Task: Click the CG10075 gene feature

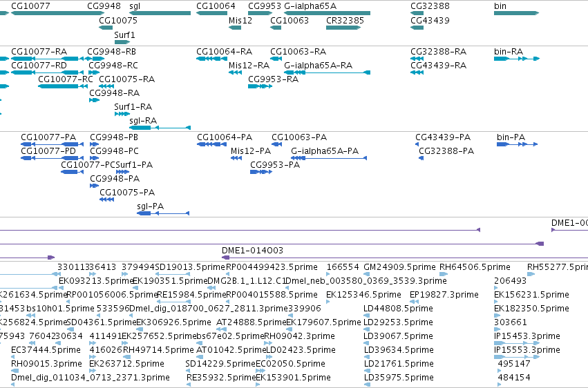Action: (106, 28)
